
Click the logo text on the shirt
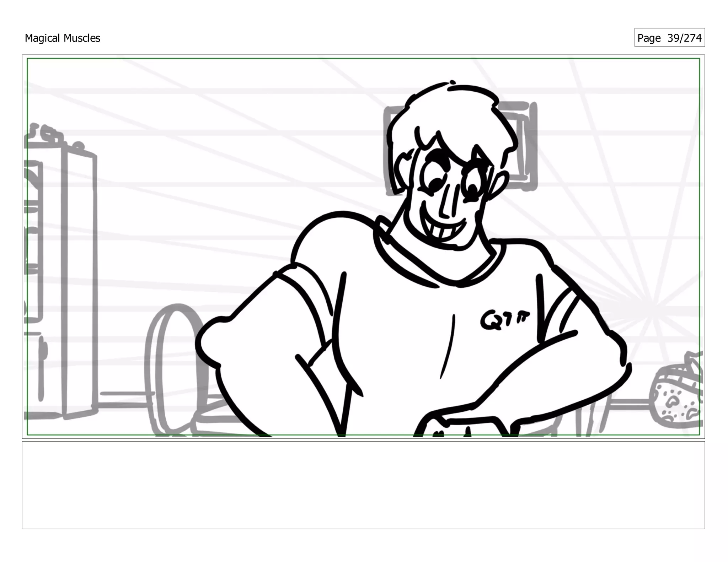tap(504, 320)
